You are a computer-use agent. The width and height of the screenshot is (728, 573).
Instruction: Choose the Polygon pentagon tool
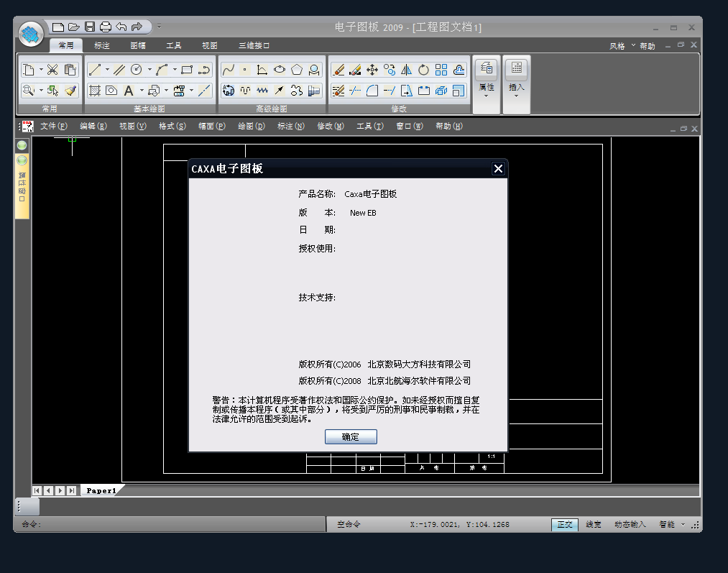(297, 70)
